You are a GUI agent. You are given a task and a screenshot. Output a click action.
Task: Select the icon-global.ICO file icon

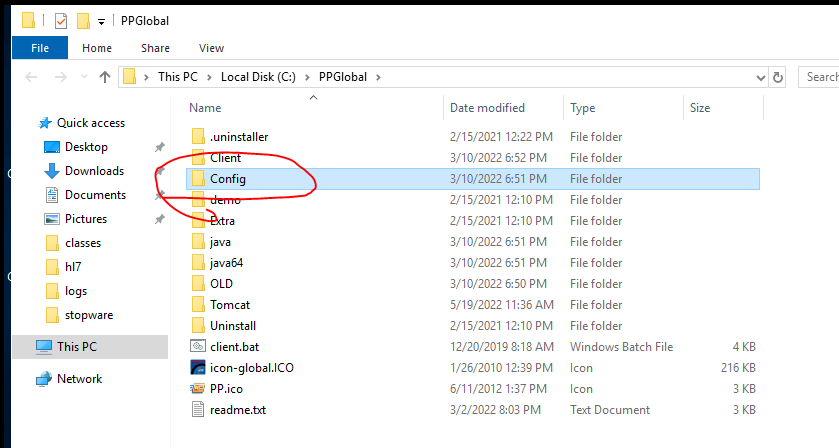coord(198,368)
